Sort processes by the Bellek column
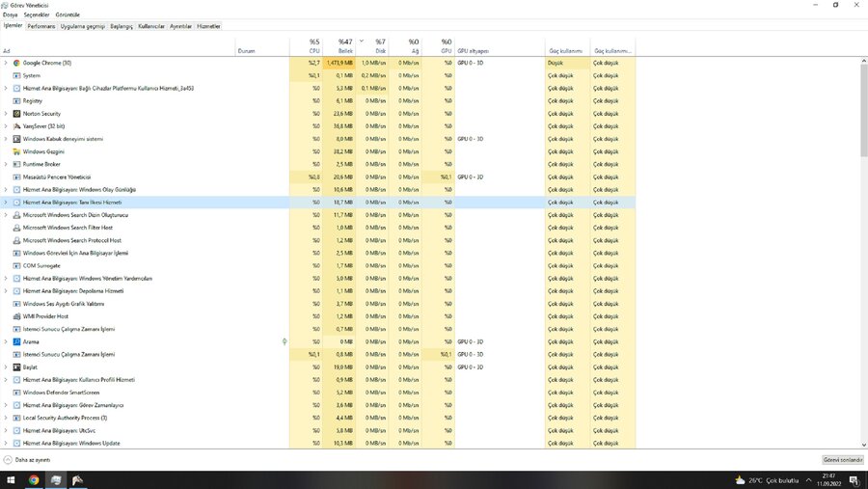868x489 pixels. 339,46
